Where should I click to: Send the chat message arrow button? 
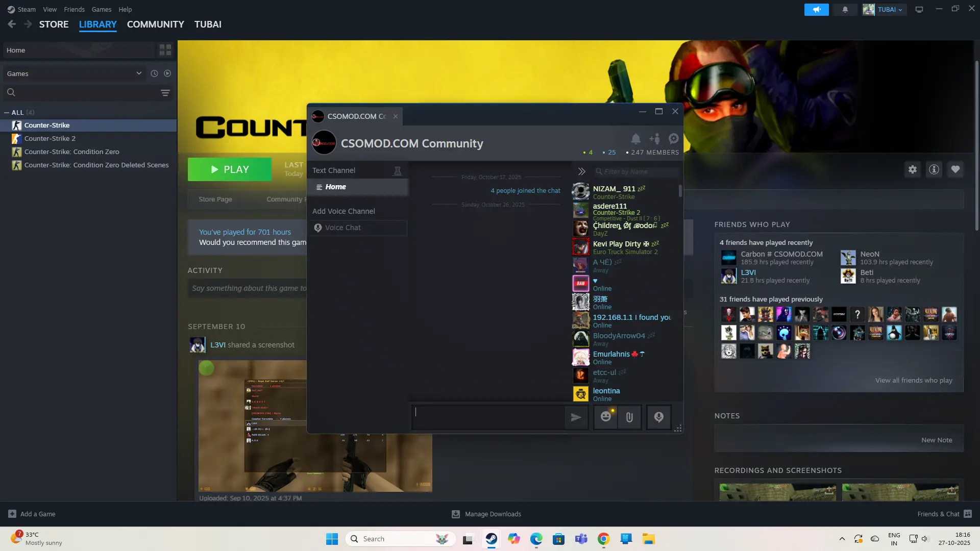576,417
